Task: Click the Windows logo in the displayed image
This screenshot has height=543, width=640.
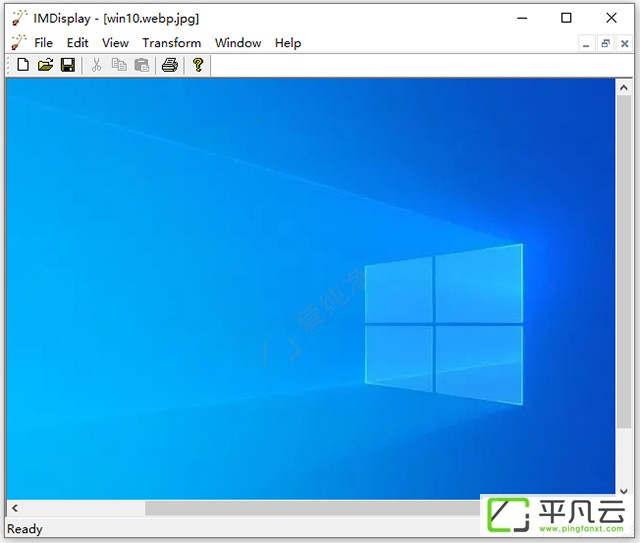Action: (x=444, y=325)
